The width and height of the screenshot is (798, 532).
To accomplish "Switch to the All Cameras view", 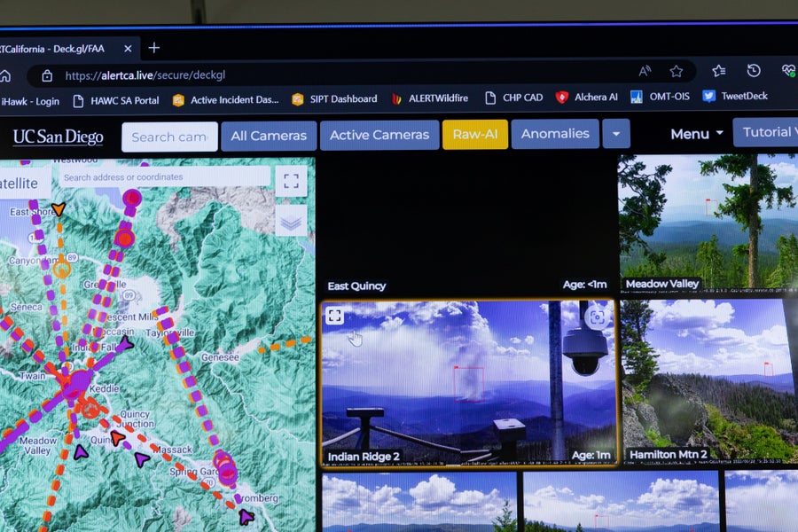I will click(269, 135).
